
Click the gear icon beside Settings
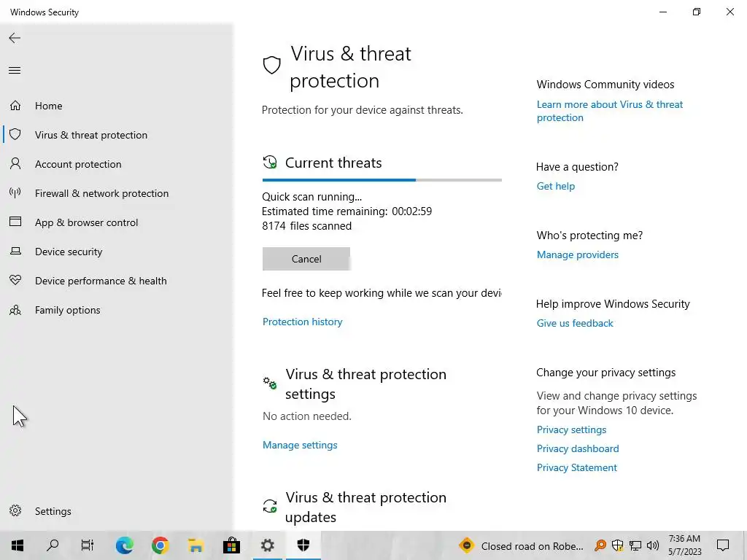pos(15,510)
